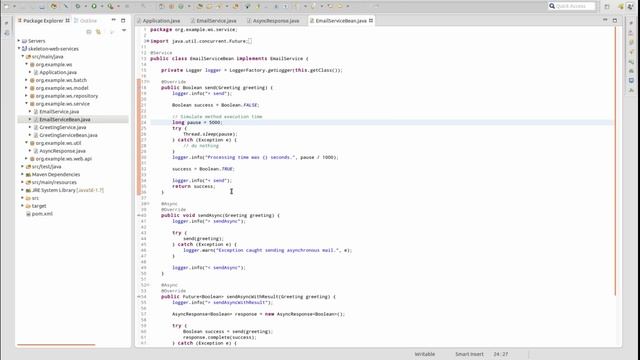Screen dimensions: 640x360
Task: Collapse the send method at line 17
Action: (147, 82)
